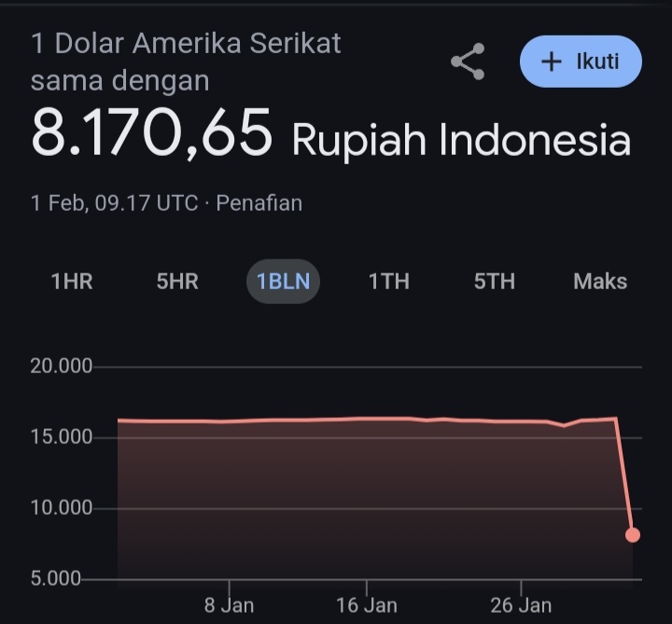672x624 pixels.
Task: Click the 16 Jan axis label
Action: coord(366,605)
